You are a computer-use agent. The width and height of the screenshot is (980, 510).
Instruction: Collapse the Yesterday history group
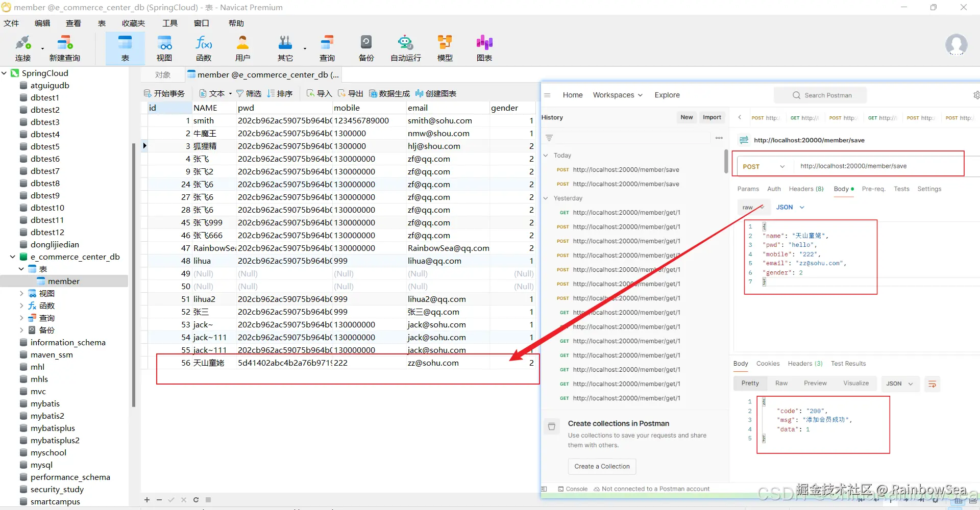coord(546,198)
